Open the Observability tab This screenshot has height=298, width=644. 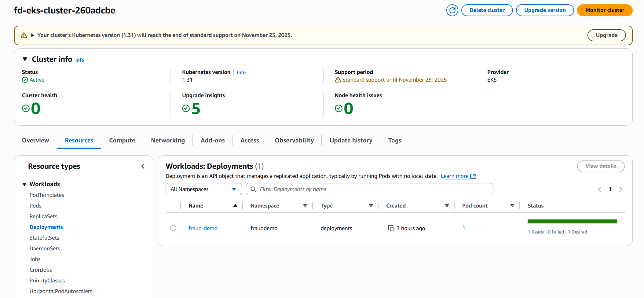(x=294, y=141)
